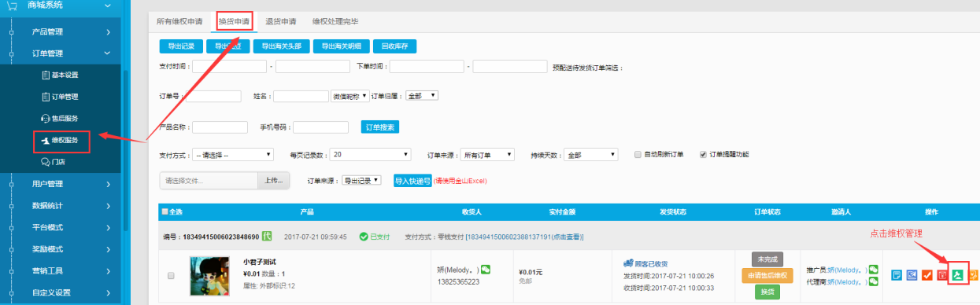Click the gavel icon next to 维权服务

[45, 140]
